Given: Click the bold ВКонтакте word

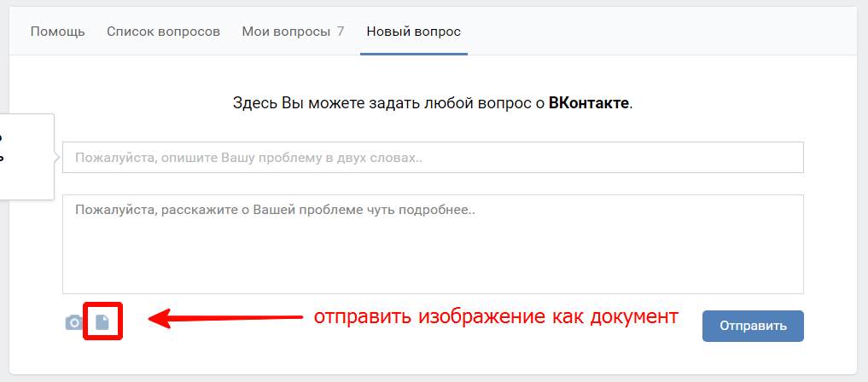Looking at the screenshot, I should (x=589, y=104).
